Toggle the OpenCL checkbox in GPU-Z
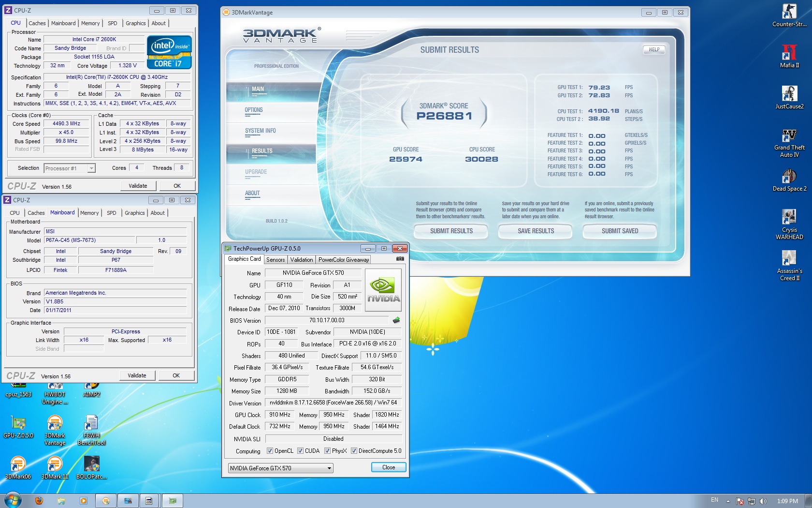This screenshot has height=508, width=812. tap(270, 450)
